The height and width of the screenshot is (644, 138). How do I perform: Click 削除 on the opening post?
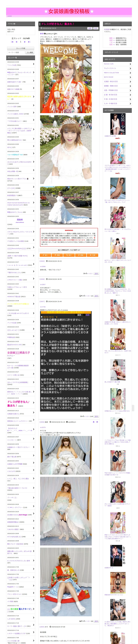click(96, 28)
